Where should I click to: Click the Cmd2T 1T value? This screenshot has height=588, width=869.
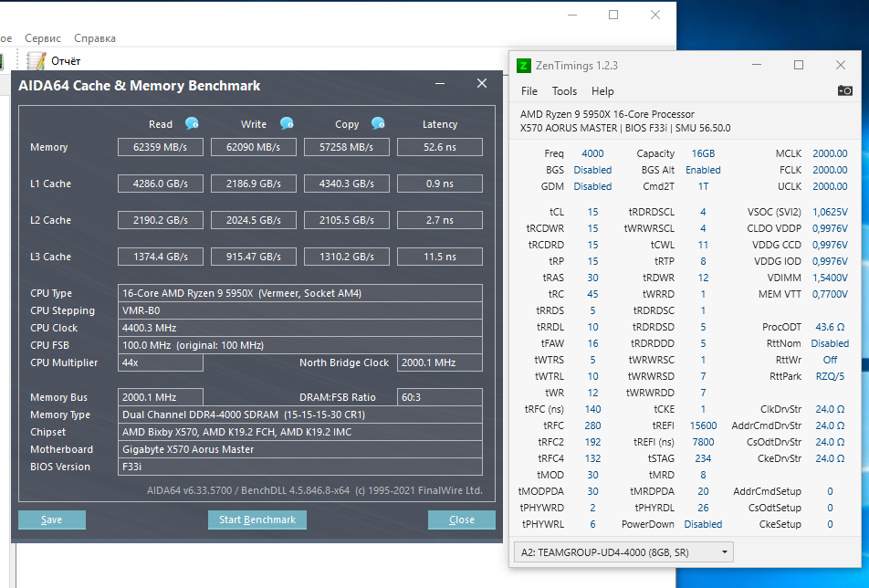pyautogui.click(x=703, y=186)
